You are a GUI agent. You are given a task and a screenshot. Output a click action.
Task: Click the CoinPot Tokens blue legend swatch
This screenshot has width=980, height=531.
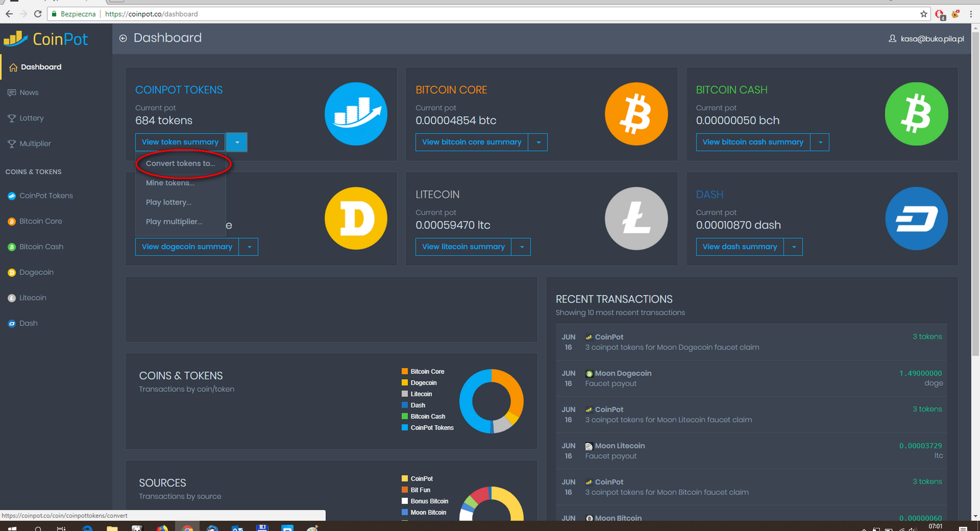405,427
